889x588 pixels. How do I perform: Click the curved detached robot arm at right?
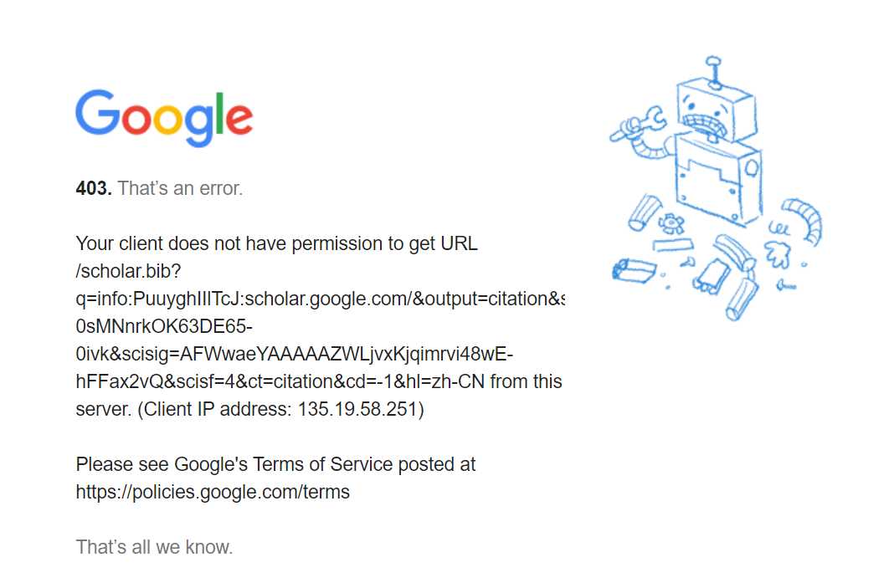[804, 220]
